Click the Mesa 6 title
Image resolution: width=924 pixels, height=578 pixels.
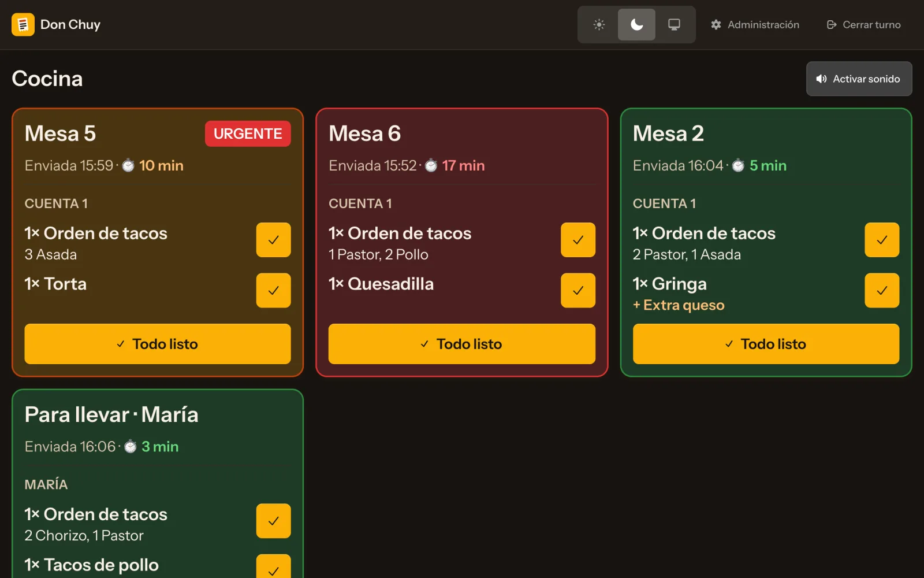[x=364, y=134]
